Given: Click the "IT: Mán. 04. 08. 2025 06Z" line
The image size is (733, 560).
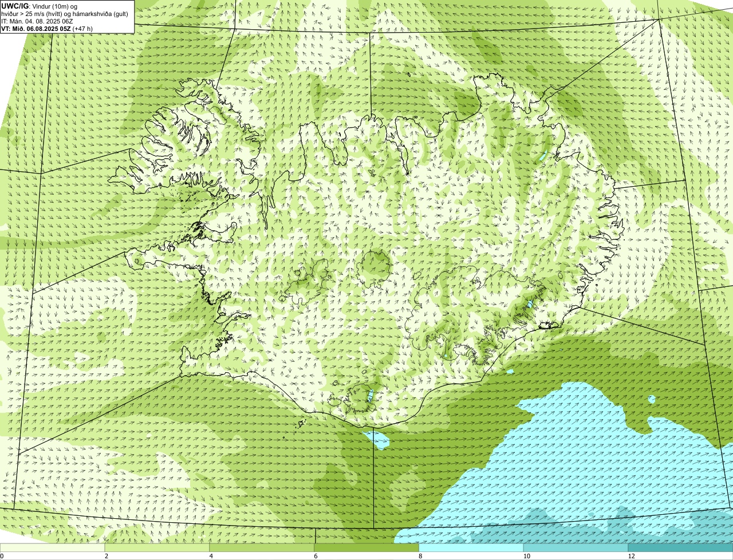Looking at the screenshot, I should coord(37,21).
